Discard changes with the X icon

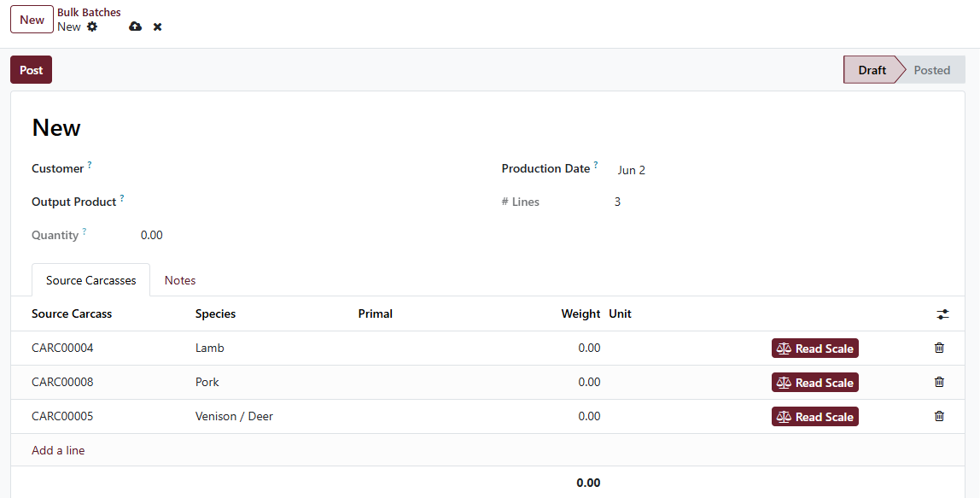pyautogui.click(x=157, y=26)
